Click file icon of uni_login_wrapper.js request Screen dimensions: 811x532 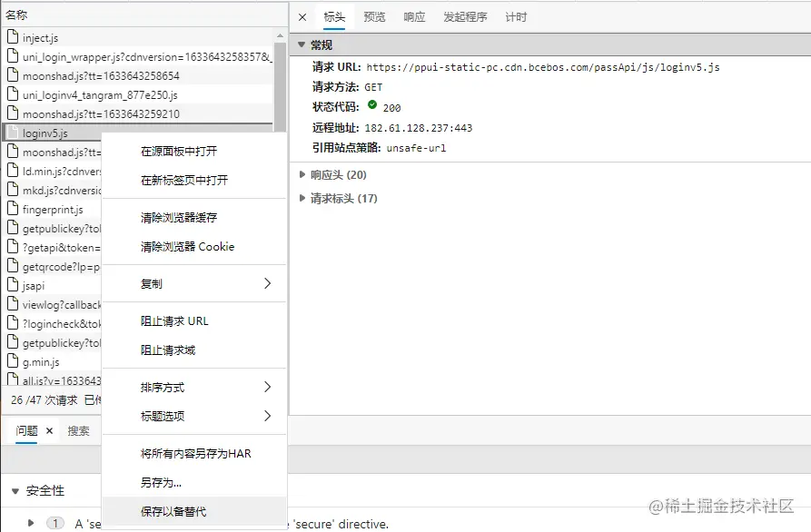13,56
